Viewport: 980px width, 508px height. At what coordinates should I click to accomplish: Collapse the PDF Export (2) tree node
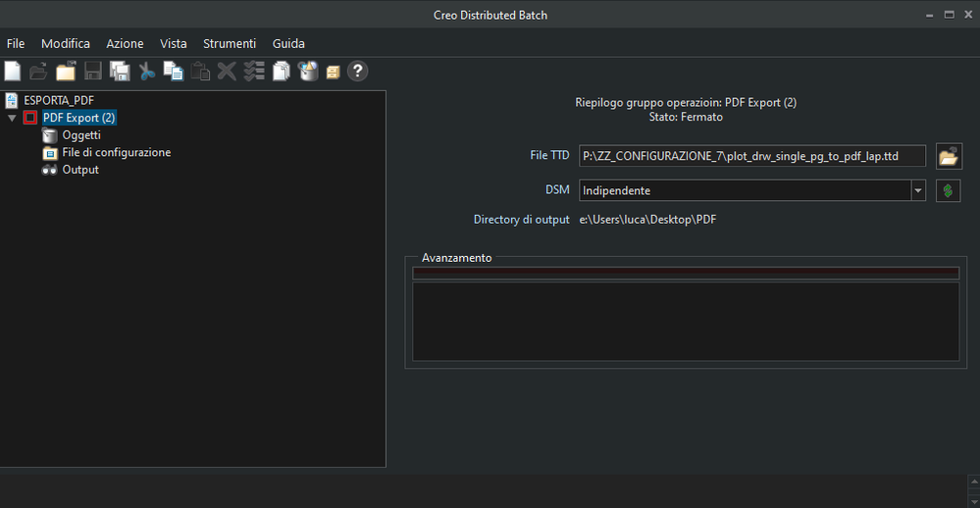pos(12,118)
